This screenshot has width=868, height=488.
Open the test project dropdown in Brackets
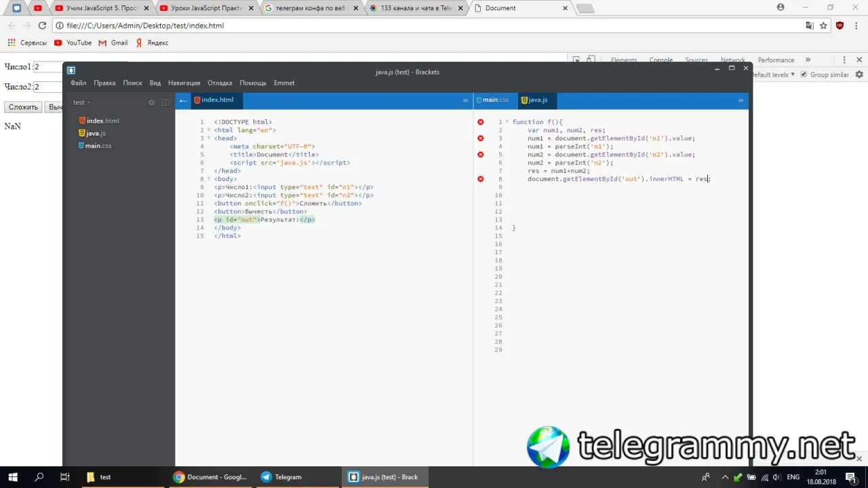tap(81, 102)
